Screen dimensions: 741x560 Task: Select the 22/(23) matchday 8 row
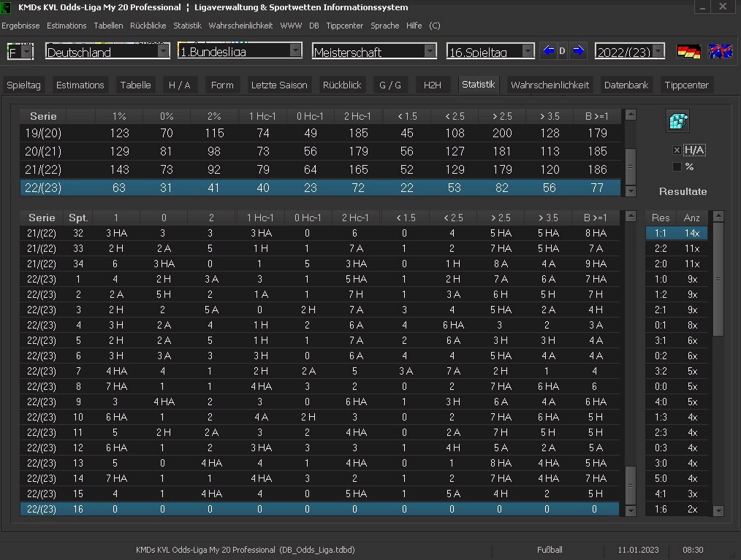pyautogui.click(x=319, y=386)
